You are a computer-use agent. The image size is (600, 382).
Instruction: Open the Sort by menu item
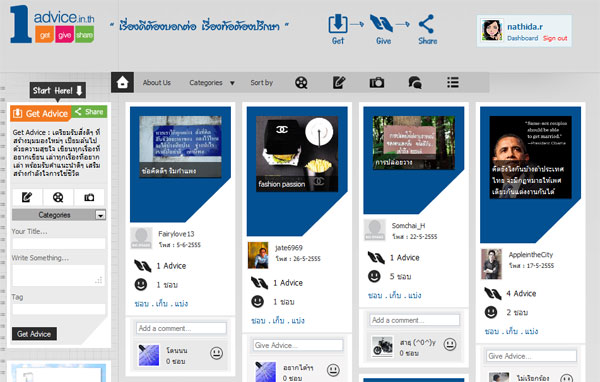click(262, 82)
